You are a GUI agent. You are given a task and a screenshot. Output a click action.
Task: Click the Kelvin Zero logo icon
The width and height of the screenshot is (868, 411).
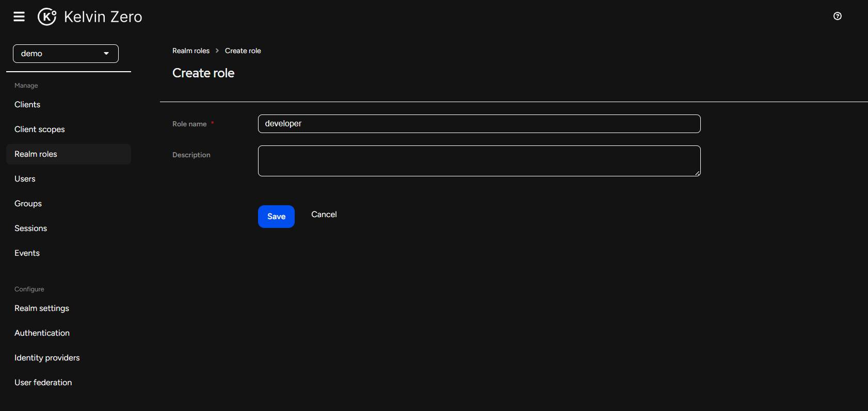pyautogui.click(x=47, y=17)
